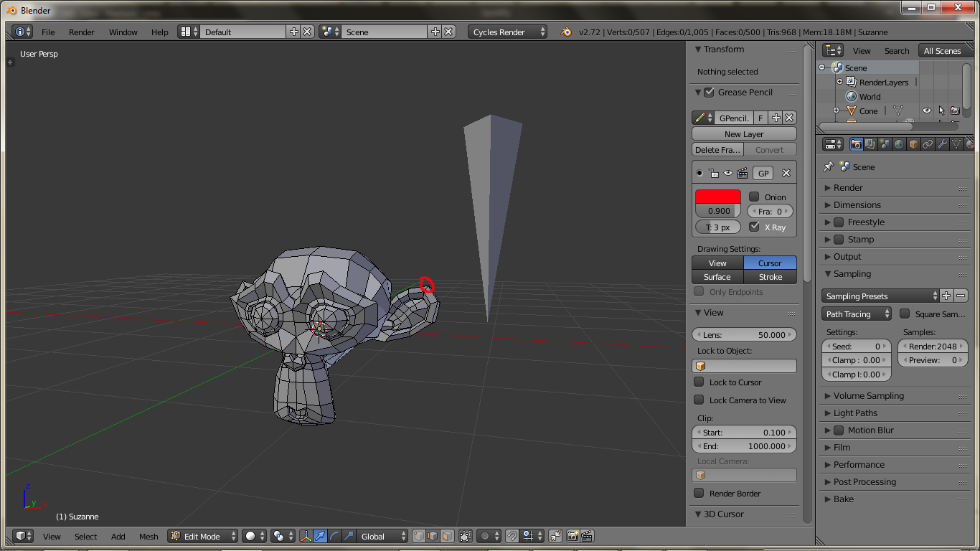Viewport: 980px width, 551px height.
Task: Open snap element type selector
Action: 532,536
